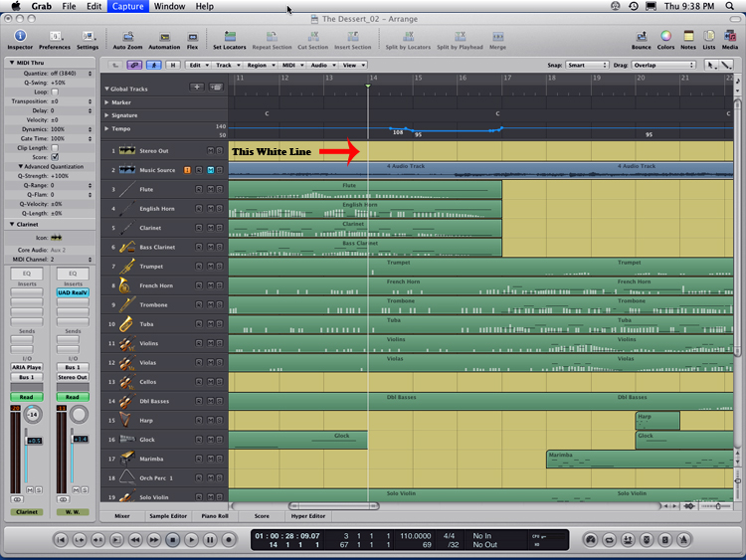Click the Harp track icon
Image resolution: width=746 pixels, height=560 pixels.
(x=125, y=420)
